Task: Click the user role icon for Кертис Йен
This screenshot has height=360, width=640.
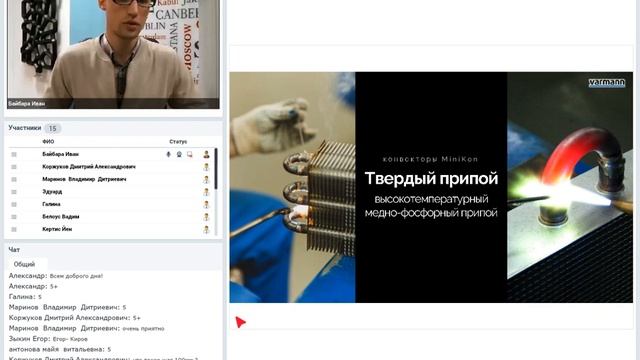Action: pyautogui.click(x=206, y=229)
